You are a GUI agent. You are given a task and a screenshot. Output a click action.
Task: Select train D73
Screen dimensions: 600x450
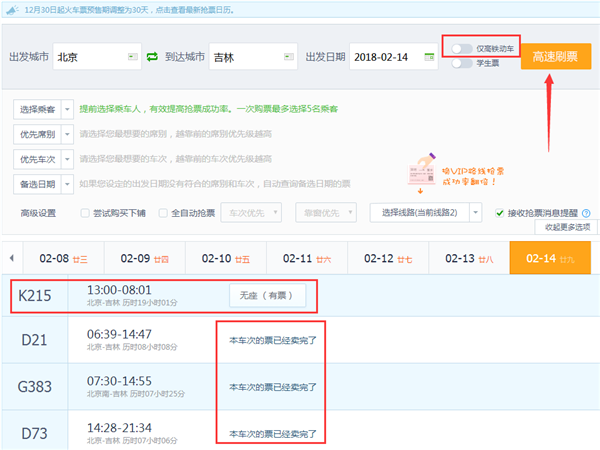pyautogui.click(x=34, y=434)
